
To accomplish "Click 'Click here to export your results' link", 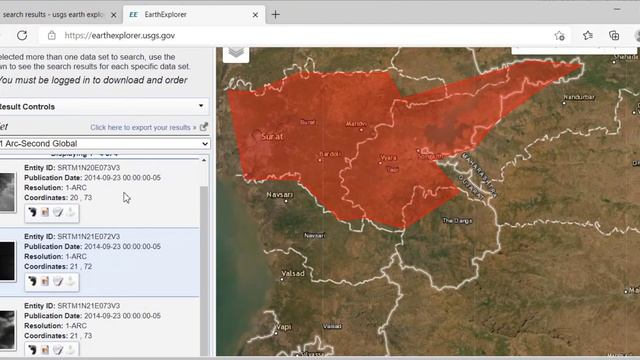I will [x=143, y=127].
